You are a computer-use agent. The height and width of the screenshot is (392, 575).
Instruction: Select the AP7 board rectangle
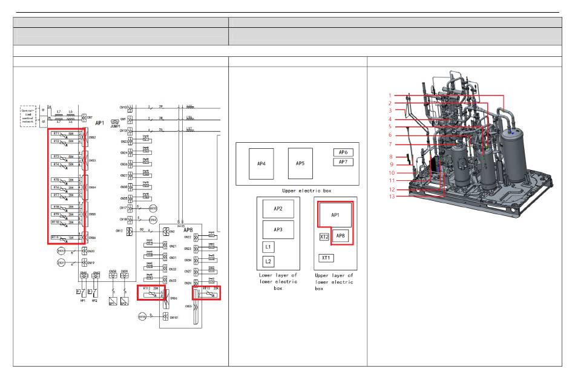pos(343,162)
